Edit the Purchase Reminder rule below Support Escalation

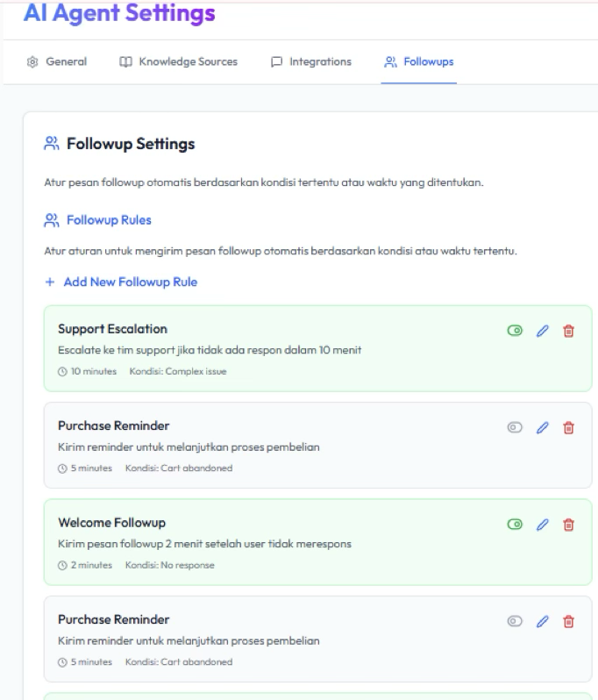coord(542,428)
